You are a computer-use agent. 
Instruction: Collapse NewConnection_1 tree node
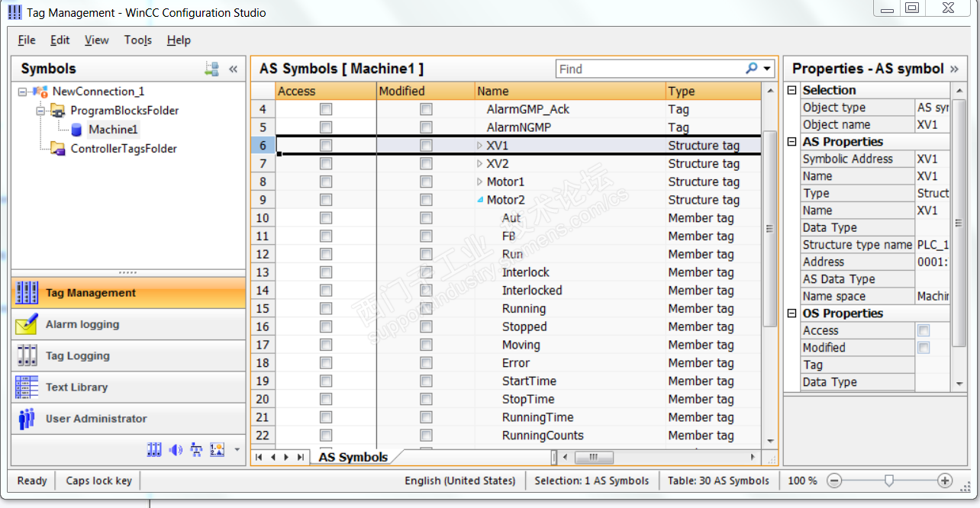tap(22, 92)
